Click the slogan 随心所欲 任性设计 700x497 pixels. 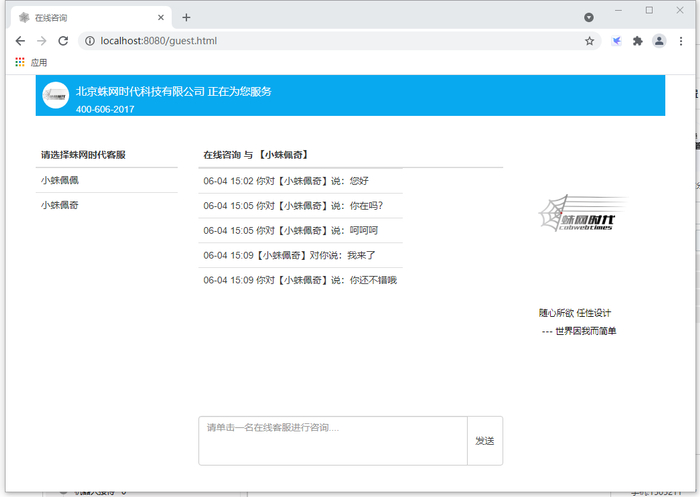coord(575,313)
